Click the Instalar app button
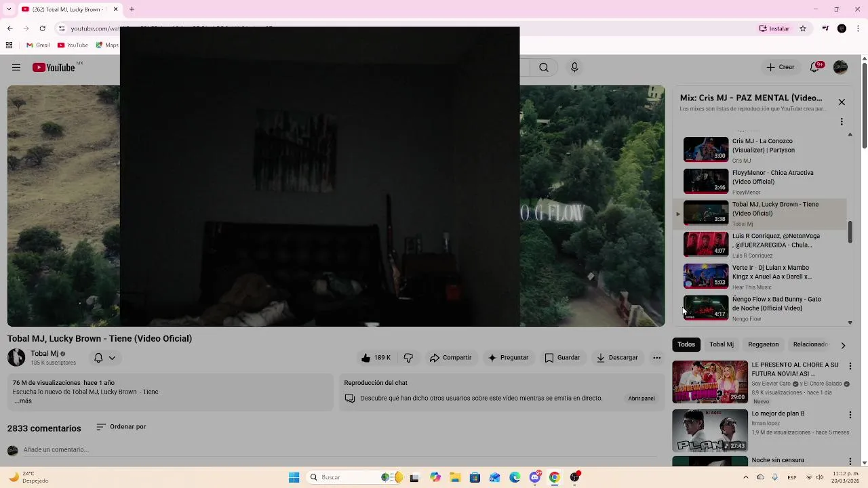868x488 pixels. pyautogui.click(x=774, y=28)
